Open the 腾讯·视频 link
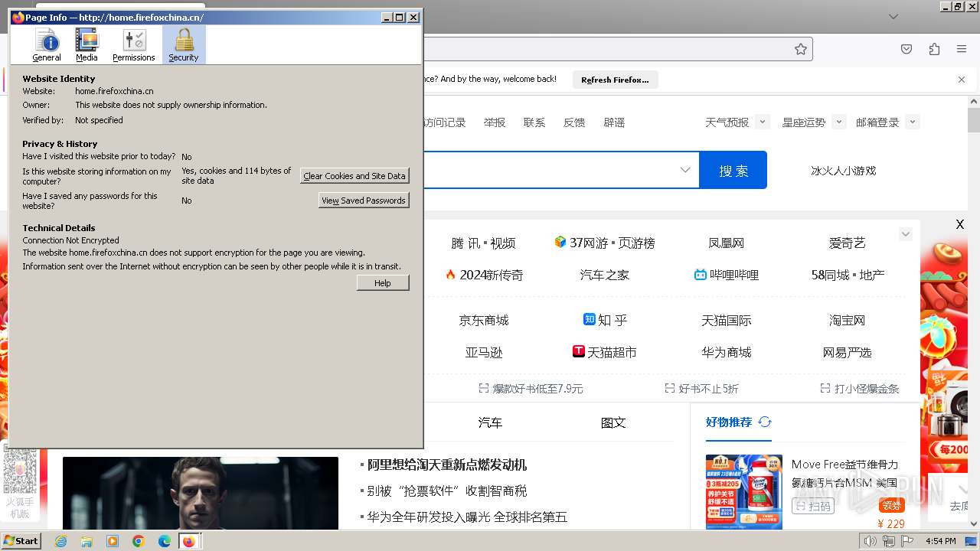 [x=483, y=243]
